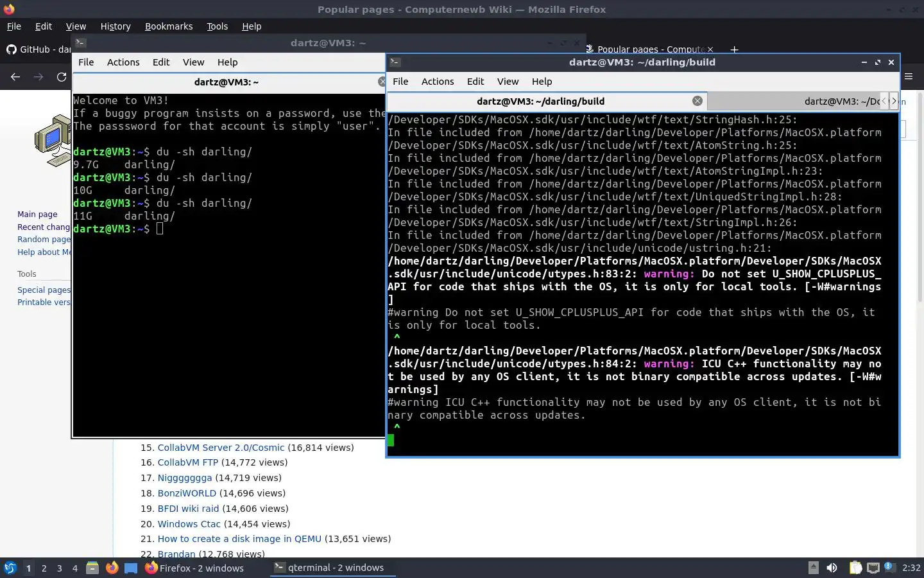Close the Popular pages Firefox tab
This screenshot has height=578, width=924.
(710, 49)
